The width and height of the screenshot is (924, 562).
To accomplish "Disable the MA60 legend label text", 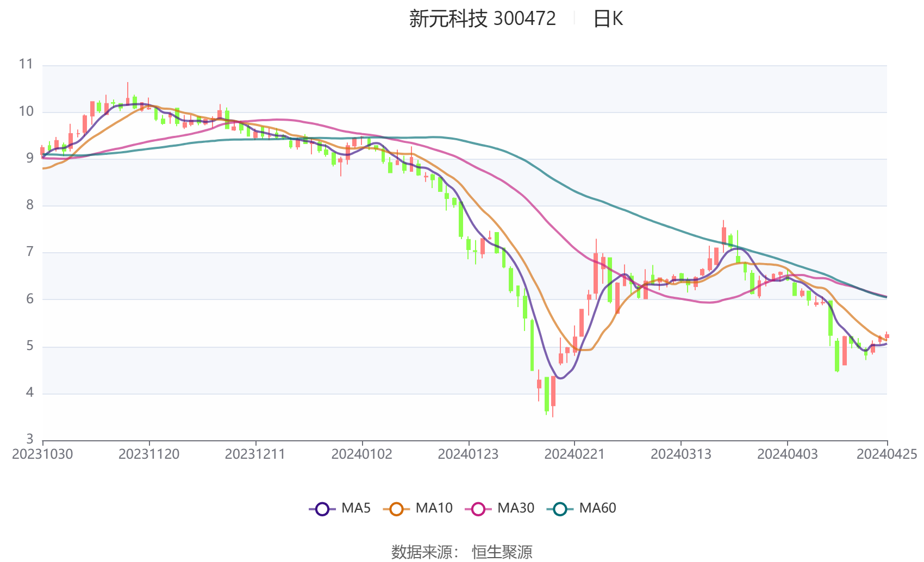I will pos(597,508).
